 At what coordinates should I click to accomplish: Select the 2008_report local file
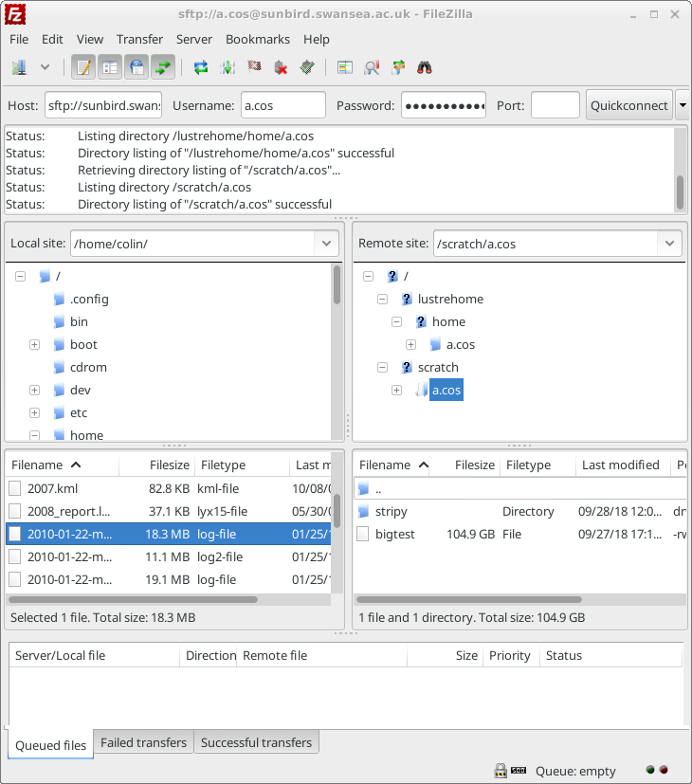169,511
